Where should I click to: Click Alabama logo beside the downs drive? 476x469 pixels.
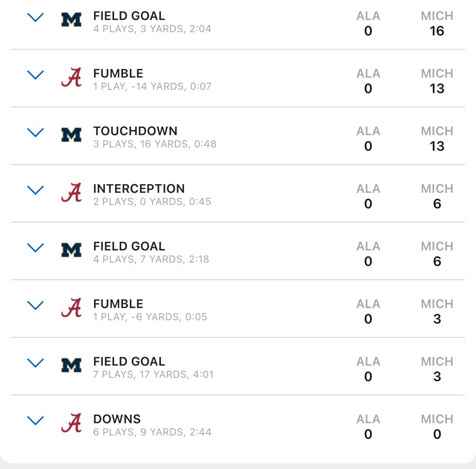point(71,423)
